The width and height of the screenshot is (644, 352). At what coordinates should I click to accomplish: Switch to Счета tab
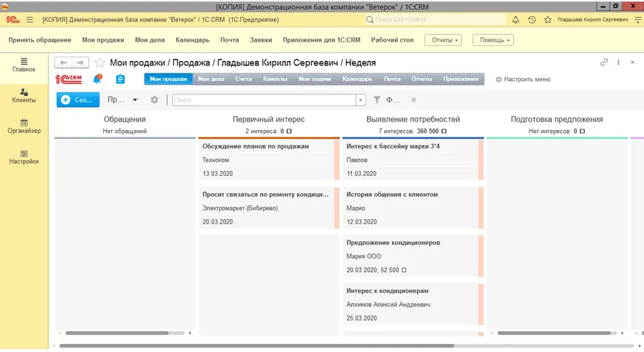pos(244,79)
